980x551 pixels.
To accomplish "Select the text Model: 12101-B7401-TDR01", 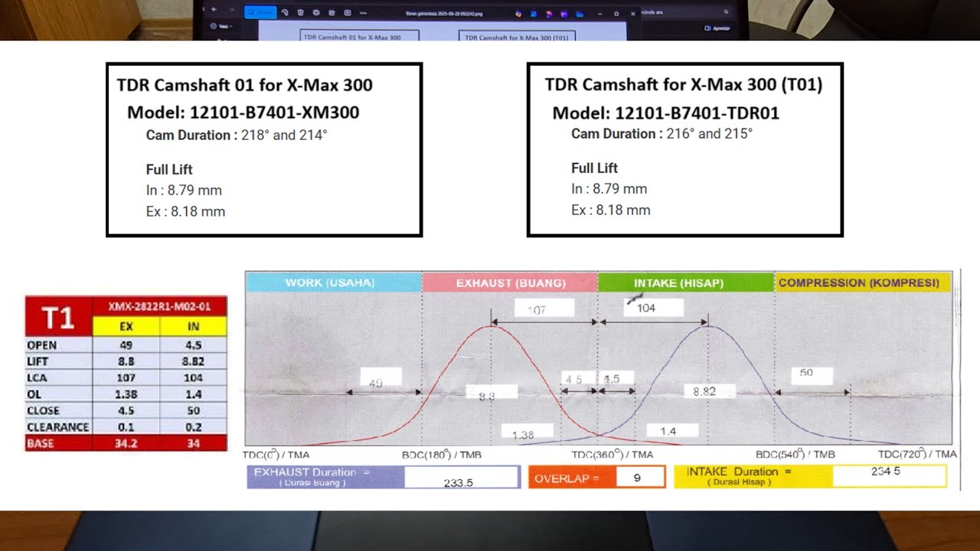I will (x=666, y=113).
